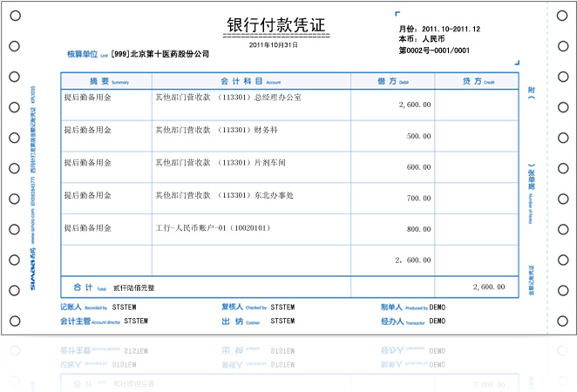Select 提后勤备用金 in the 总经理办公室 row
The width and height of the screenshot is (577, 392).
pyautogui.click(x=87, y=97)
